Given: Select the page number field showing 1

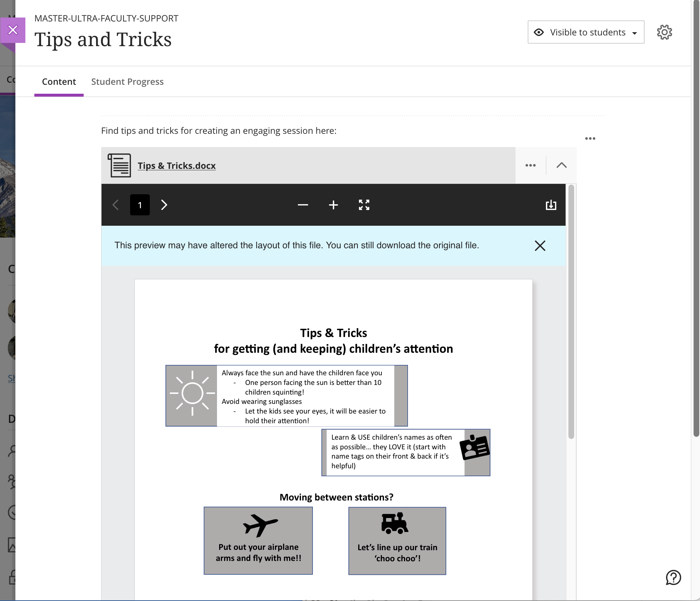Looking at the screenshot, I should (140, 205).
